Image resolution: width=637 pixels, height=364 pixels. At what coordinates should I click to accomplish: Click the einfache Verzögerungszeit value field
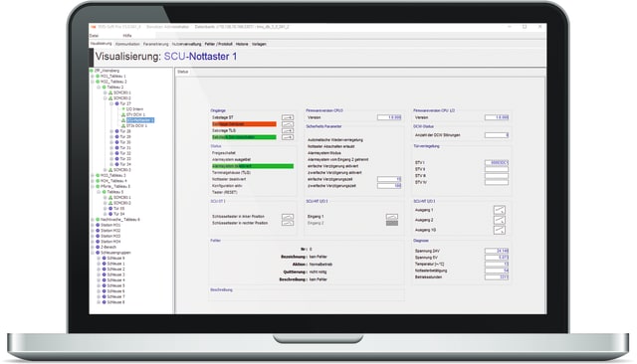point(389,179)
